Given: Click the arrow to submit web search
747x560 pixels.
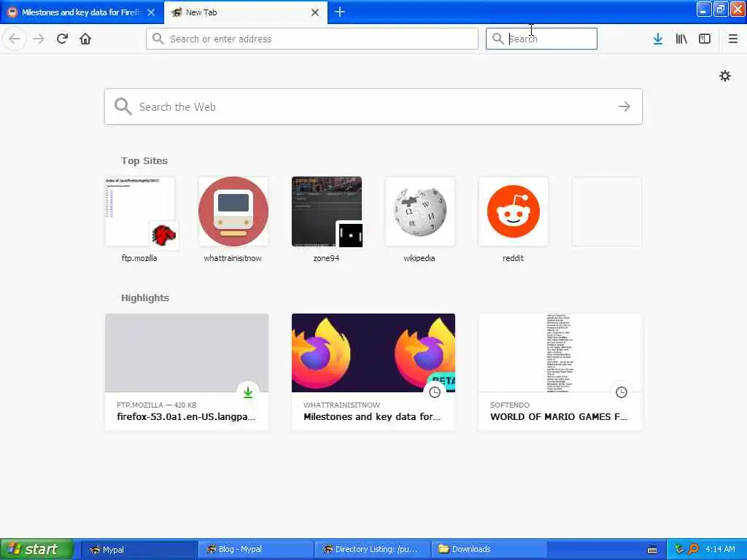Looking at the screenshot, I should (x=624, y=106).
